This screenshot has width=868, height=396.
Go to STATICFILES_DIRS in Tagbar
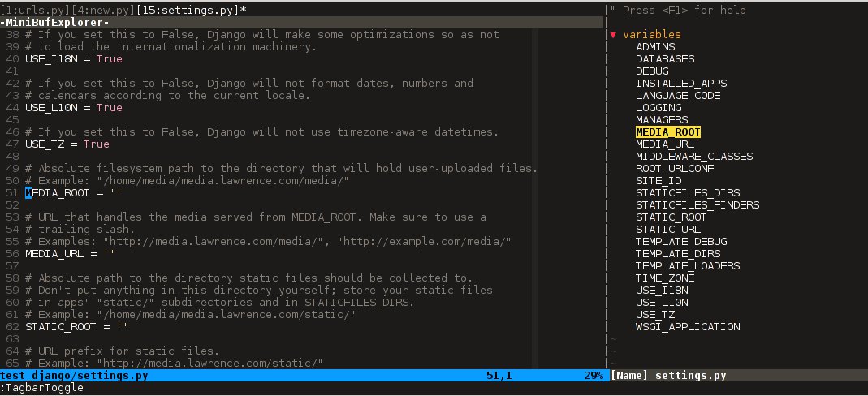688,193
